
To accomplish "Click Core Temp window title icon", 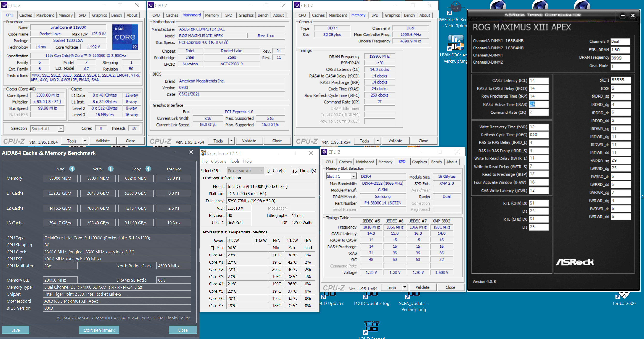I will tap(204, 153).
